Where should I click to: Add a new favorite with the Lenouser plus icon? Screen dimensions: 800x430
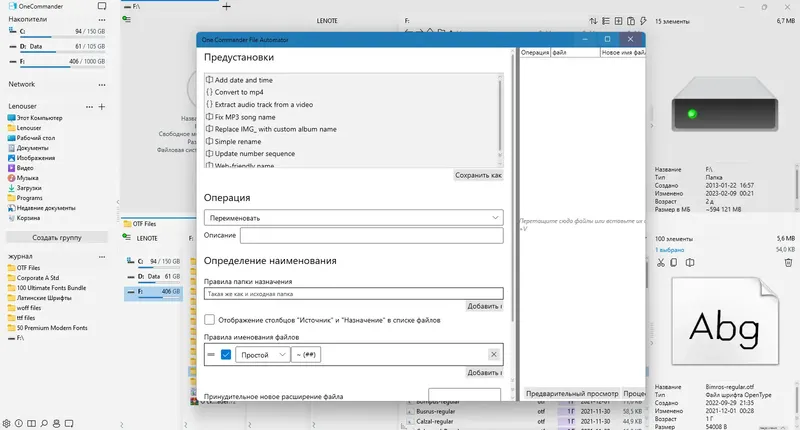coord(102,107)
